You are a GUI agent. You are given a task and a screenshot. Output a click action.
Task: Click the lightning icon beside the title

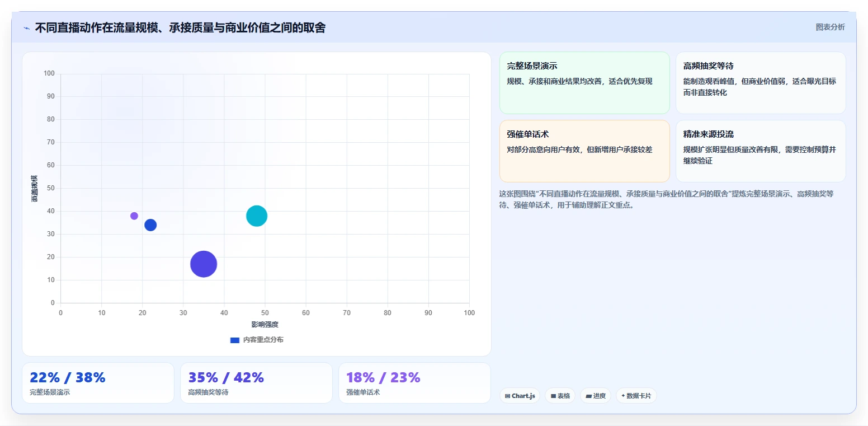[26, 28]
